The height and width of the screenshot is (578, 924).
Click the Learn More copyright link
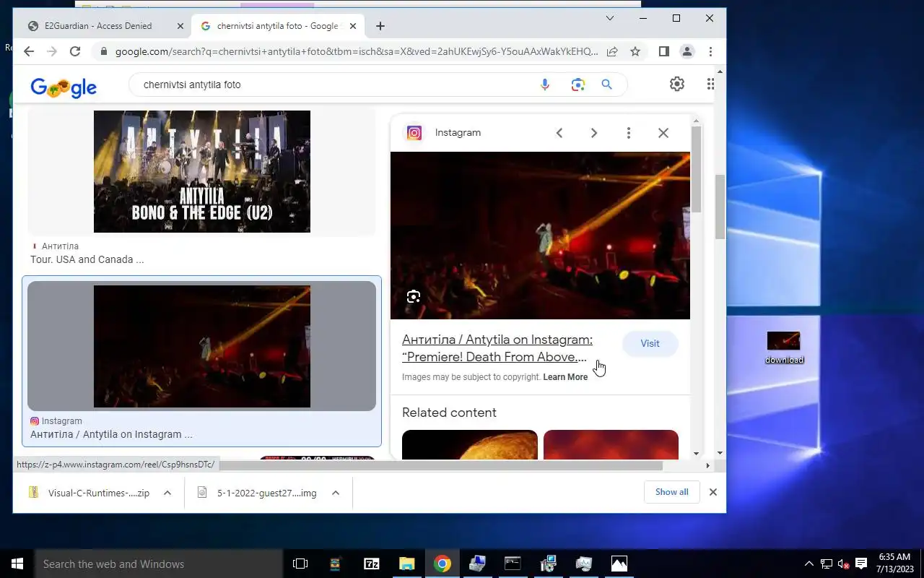click(565, 377)
